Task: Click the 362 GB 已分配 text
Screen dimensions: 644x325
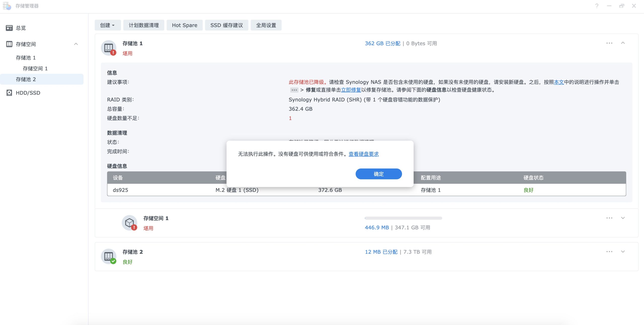Action: pos(382,43)
